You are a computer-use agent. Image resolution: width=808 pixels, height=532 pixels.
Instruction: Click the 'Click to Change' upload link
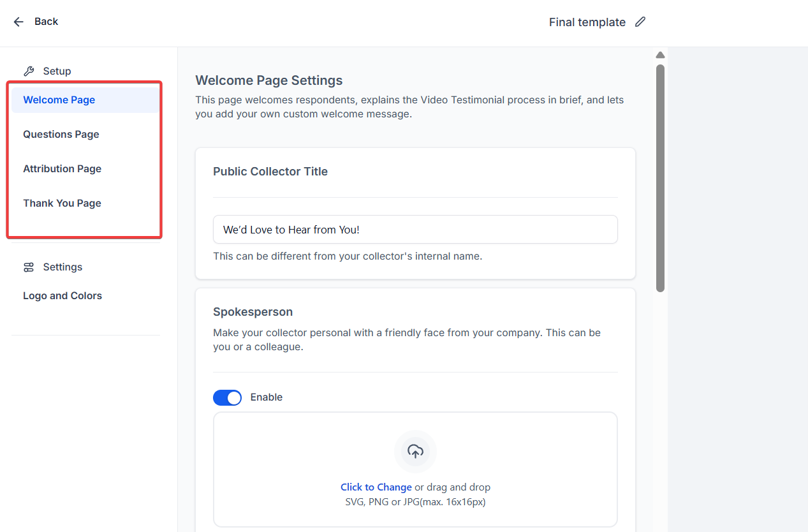coord(376,487)
